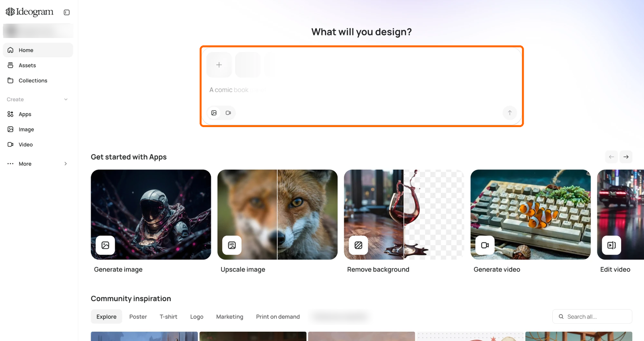Show previous apps with left arrow
The width and height of the screenshot is (644, 341).
tap(611, 157)
